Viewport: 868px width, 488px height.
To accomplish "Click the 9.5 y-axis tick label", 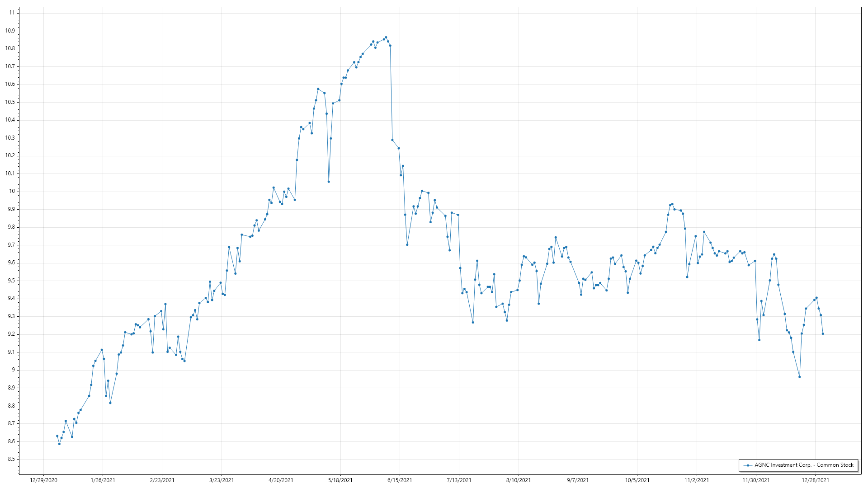I will (11, 281).
